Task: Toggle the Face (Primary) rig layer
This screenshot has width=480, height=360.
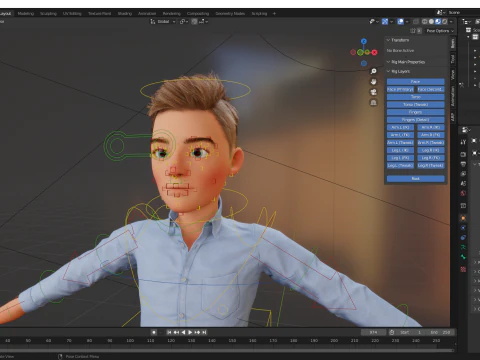Action: [x=400, y=89]
